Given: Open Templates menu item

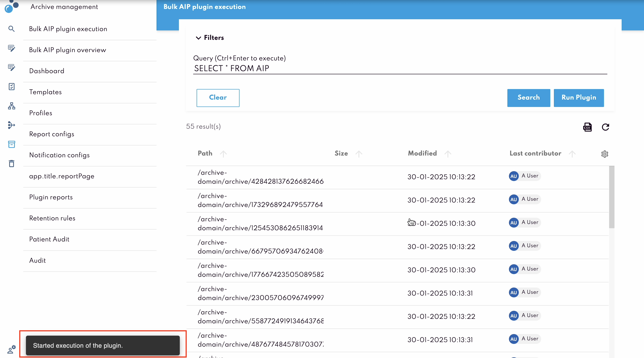Looking at the screenshot, I should (x=90, y=92).
